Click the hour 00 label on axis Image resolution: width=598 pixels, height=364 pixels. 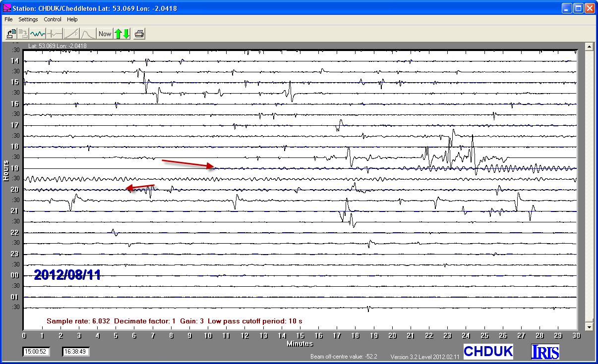pyautogui.click(x=15, y=275)
